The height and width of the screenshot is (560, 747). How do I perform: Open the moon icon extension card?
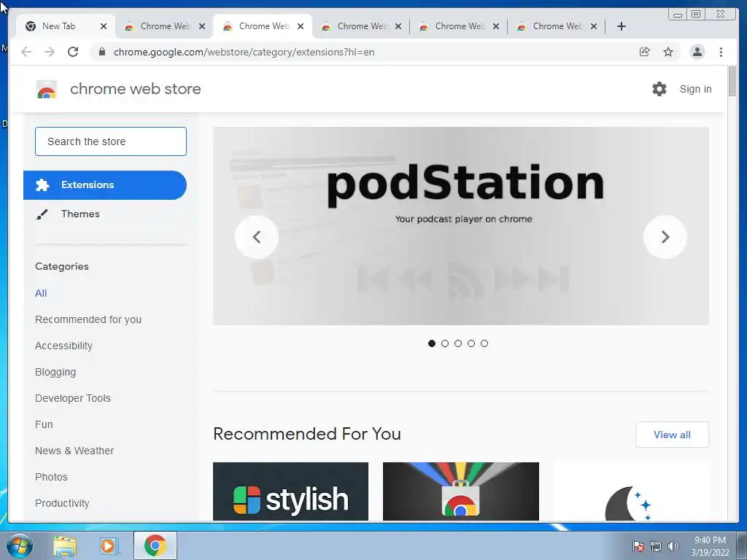pyautogui.click(x=631, y=491)
